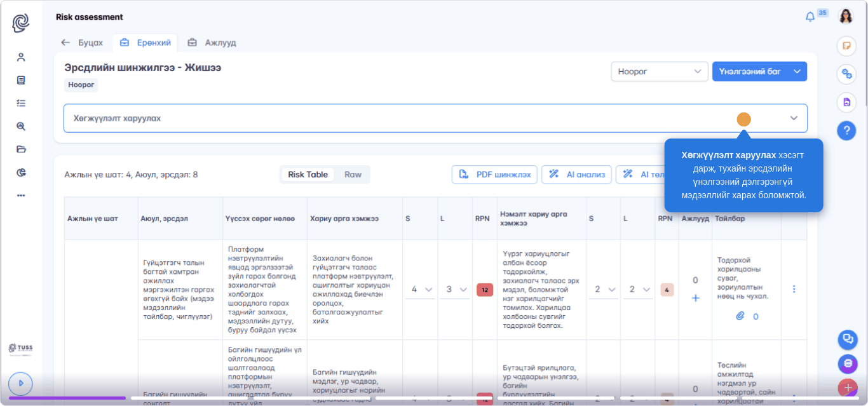
Task: Open first row initial S dropdown showing 4
Action: [x=420, y=289]
